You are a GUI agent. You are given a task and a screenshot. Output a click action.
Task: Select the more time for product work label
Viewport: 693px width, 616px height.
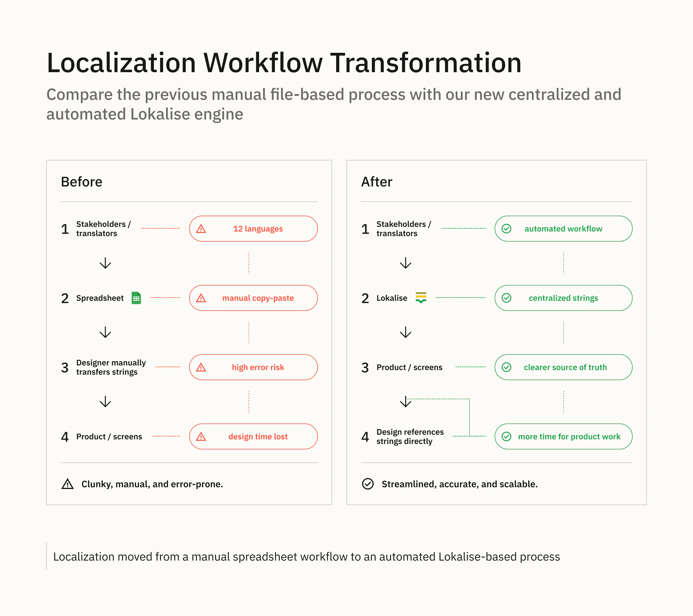click(569, 436)
